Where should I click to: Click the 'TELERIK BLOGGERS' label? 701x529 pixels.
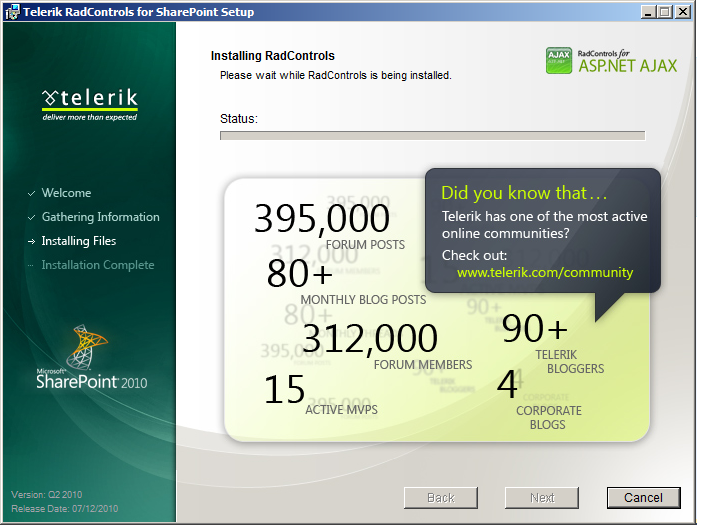[570, 361]
